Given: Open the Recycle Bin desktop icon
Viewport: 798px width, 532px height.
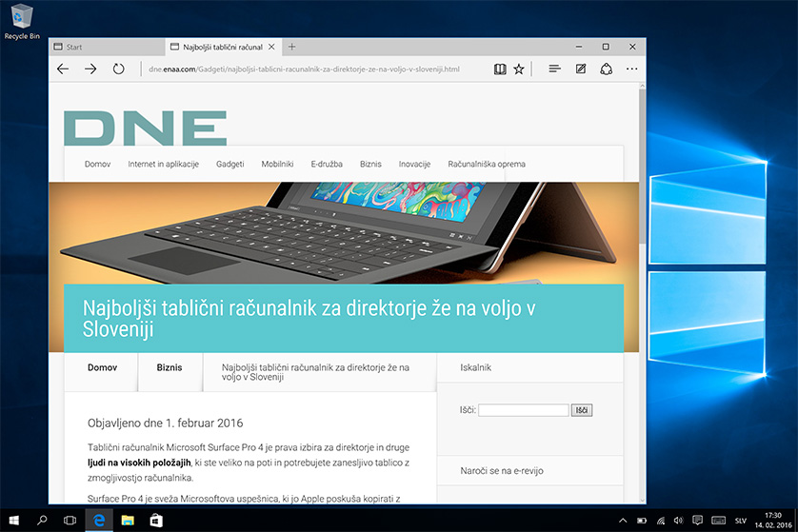Looking at the screenshot, I should 22,22.
